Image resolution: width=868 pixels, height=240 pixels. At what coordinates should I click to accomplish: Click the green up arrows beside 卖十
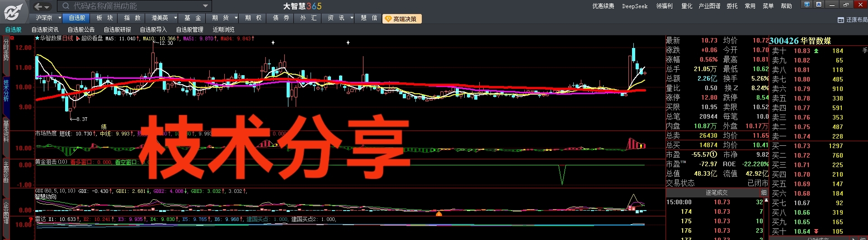tap(816, 51)
